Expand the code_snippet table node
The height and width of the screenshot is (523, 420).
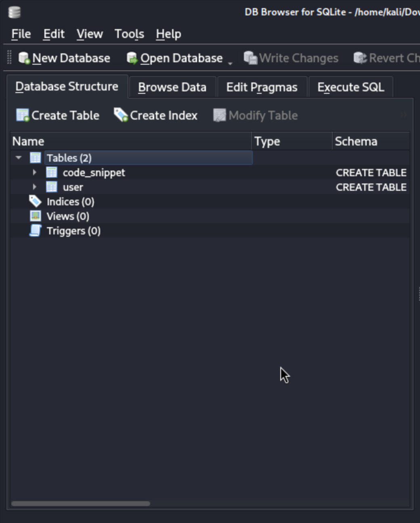[35, 173]
